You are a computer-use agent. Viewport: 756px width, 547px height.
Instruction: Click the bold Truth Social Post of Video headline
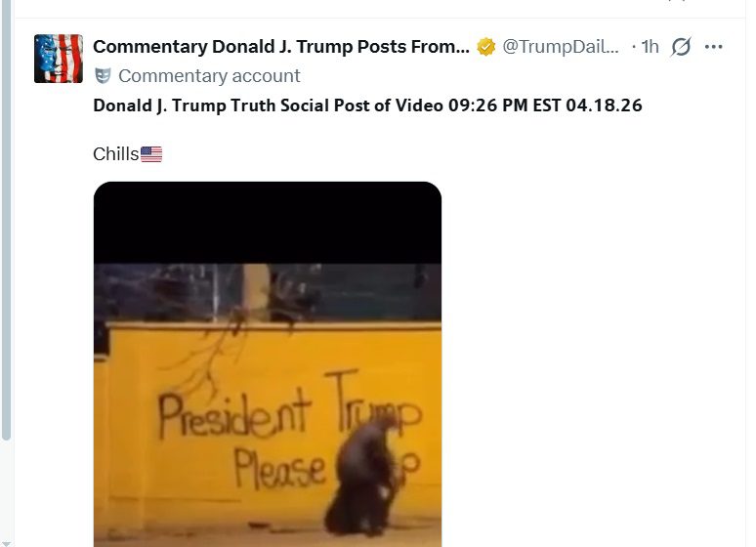[367, 105]
